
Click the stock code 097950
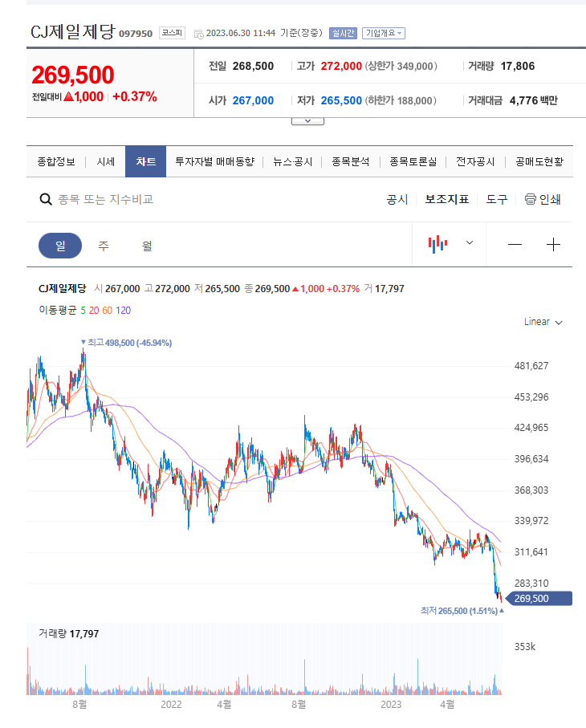click(136, 34)
